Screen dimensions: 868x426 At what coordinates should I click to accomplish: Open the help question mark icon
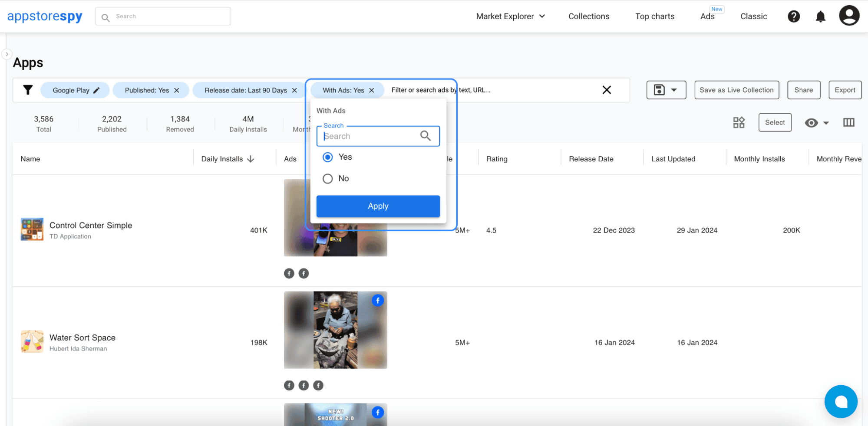click(x=793, y=16)
